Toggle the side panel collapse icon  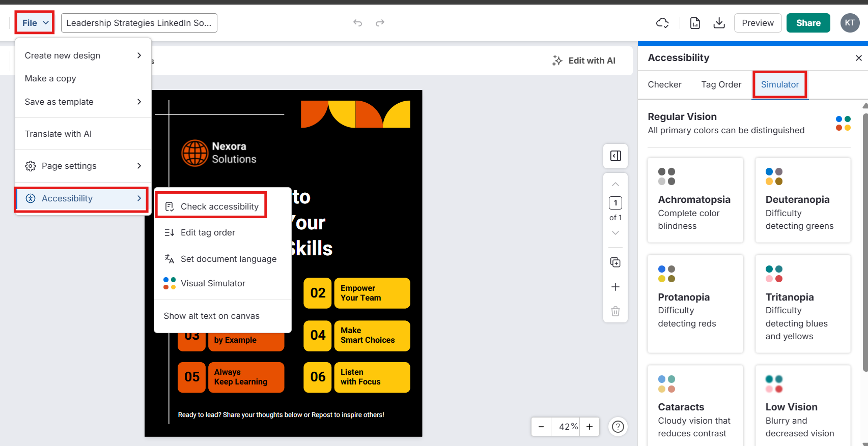click(615, 156)
